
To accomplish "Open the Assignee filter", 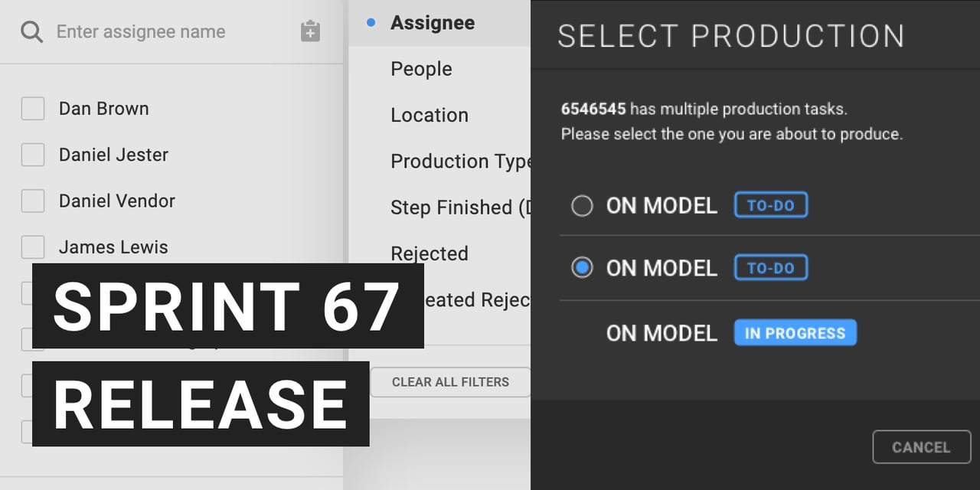I will coord(433,23).
